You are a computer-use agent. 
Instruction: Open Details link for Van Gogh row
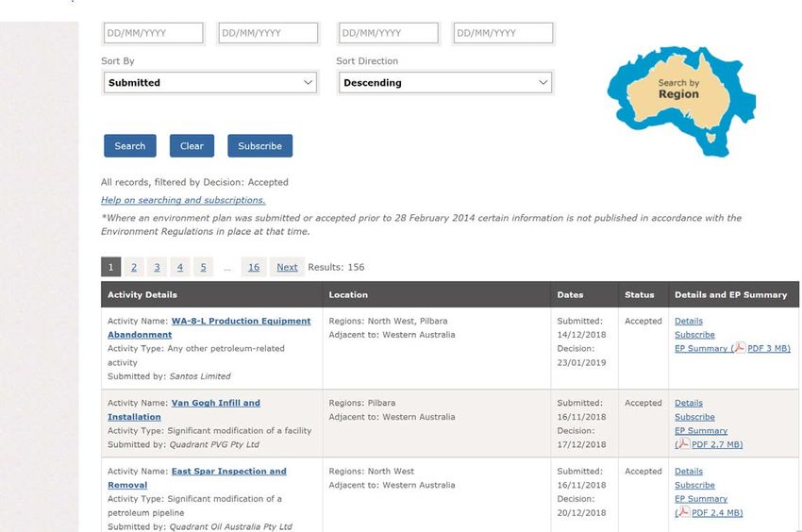[689, 403]
